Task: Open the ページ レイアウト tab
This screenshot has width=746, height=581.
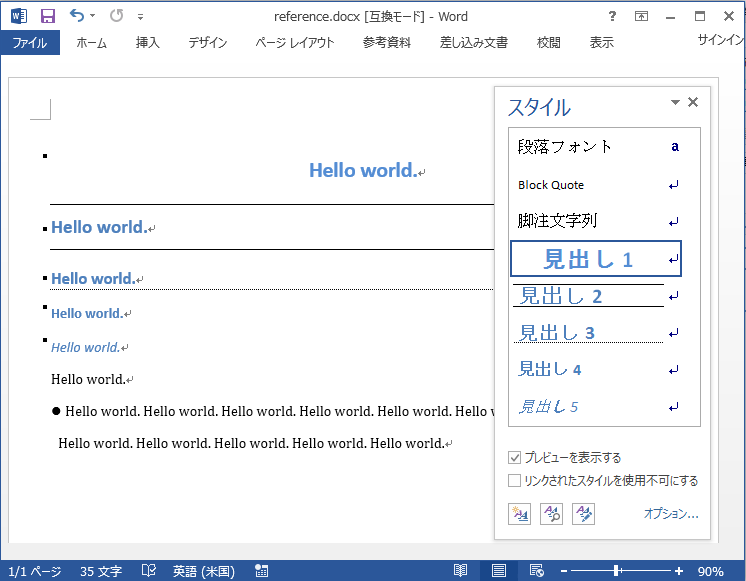Action: coord(295,43)
